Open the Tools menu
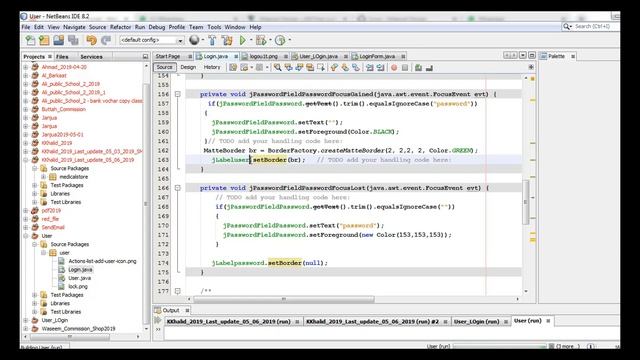 point(214,27)
